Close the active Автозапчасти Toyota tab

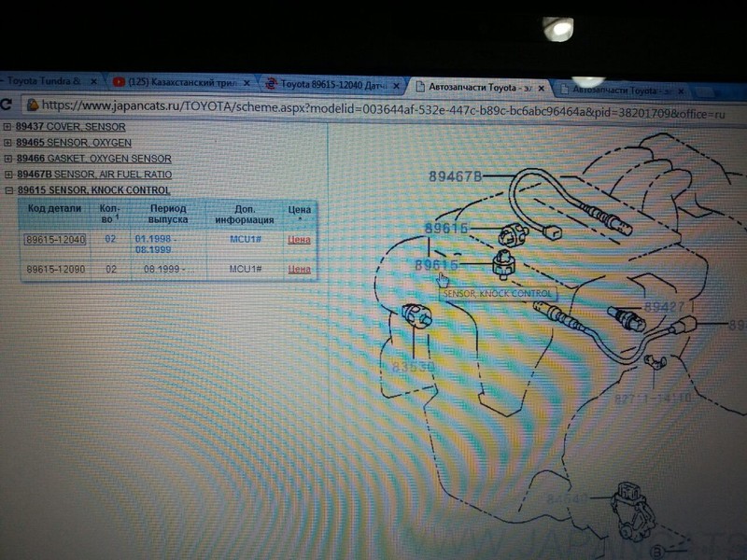click(543, 89)
